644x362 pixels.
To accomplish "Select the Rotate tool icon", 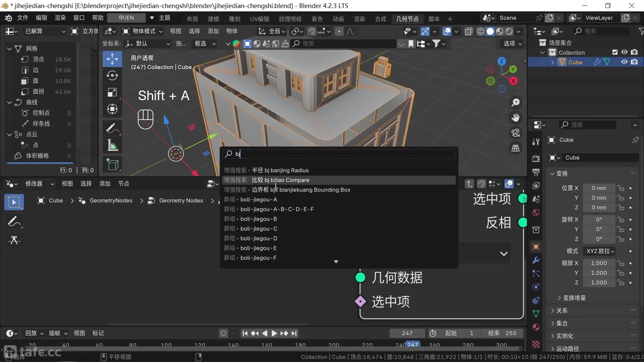I will coord(112,76).
